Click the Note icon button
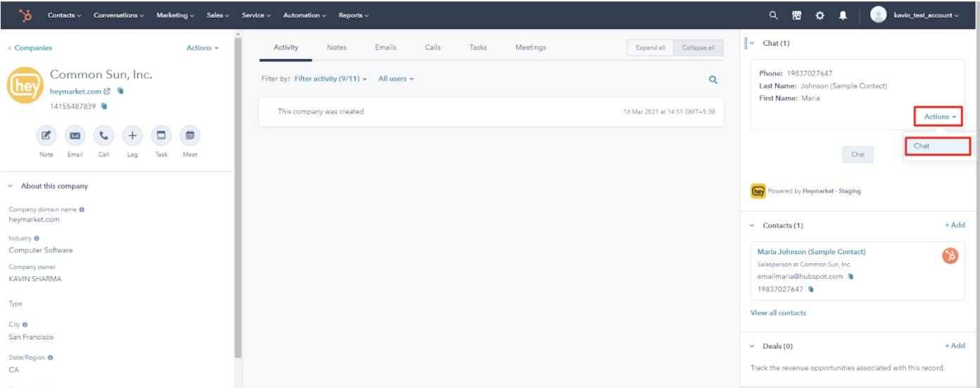Image resolution: width=980 pixels, height=388 pixels. tap(46, 135)
